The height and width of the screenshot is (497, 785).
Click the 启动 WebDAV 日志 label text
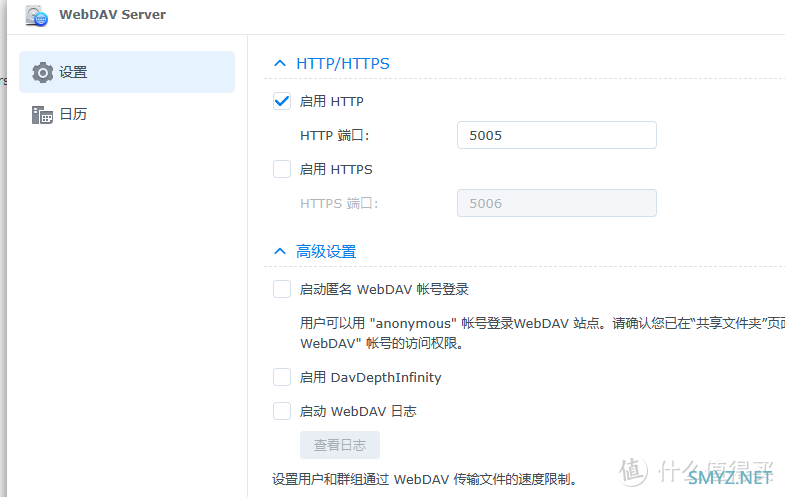(358, 411)
